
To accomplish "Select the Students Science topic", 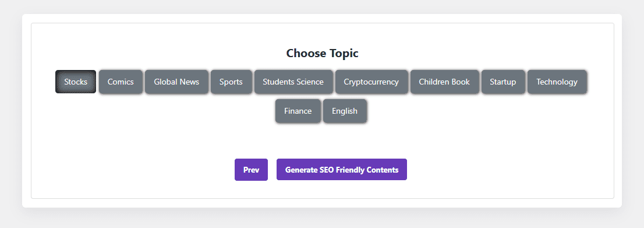I will pos(293,82).
